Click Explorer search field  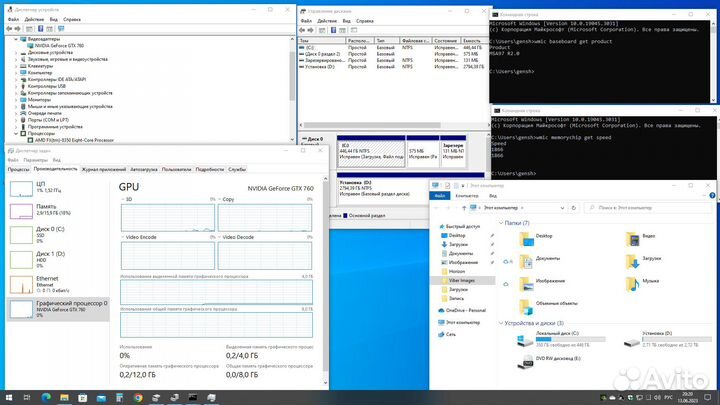(647, 208)
